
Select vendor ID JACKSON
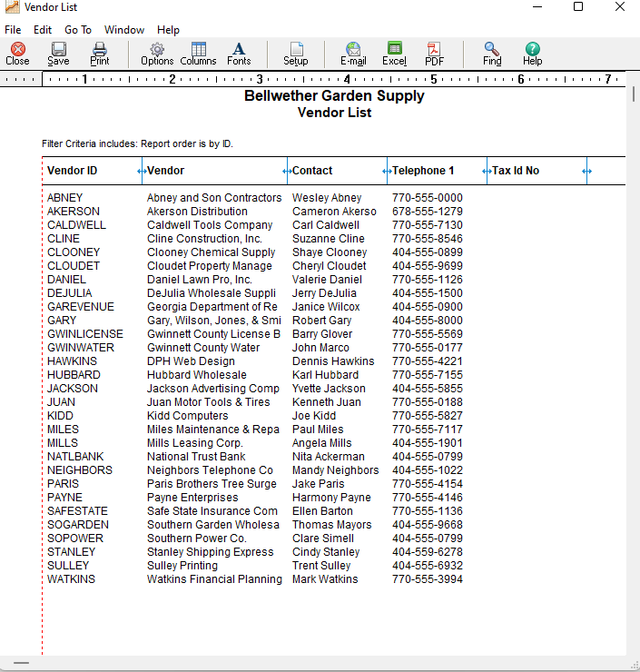point(73,389)
